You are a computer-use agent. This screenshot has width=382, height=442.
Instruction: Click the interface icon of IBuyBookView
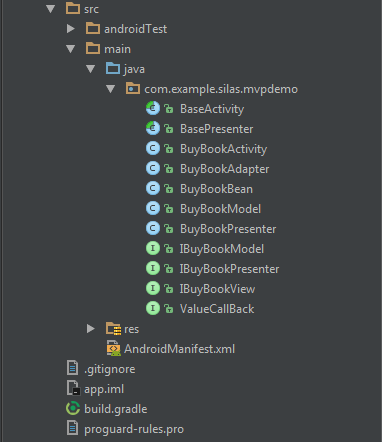pyautogui.click(x=153, y=288)
